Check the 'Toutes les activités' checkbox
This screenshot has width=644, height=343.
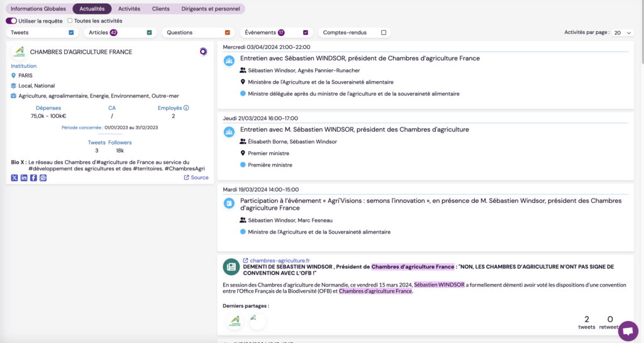(70, 21)
